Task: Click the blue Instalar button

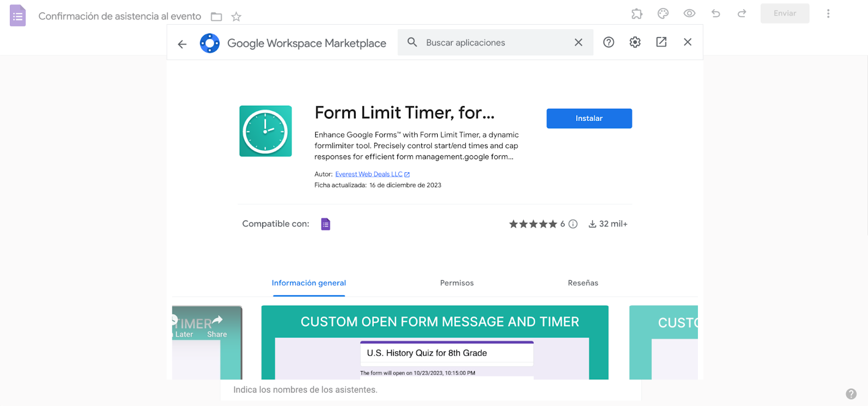Action: (589, 118)
